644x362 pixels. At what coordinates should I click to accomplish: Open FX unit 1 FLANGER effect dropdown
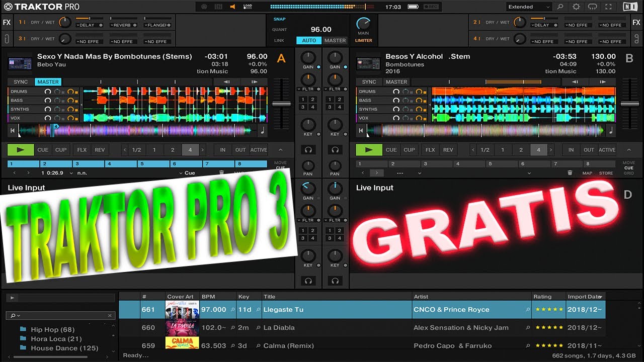tap(157, 25)
